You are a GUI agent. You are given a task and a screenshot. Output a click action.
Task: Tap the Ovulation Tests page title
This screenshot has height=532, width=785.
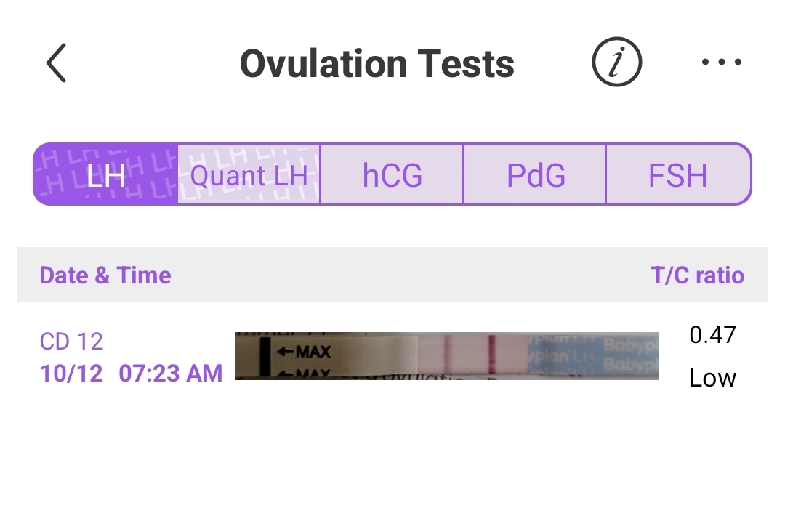pos(377,63)
